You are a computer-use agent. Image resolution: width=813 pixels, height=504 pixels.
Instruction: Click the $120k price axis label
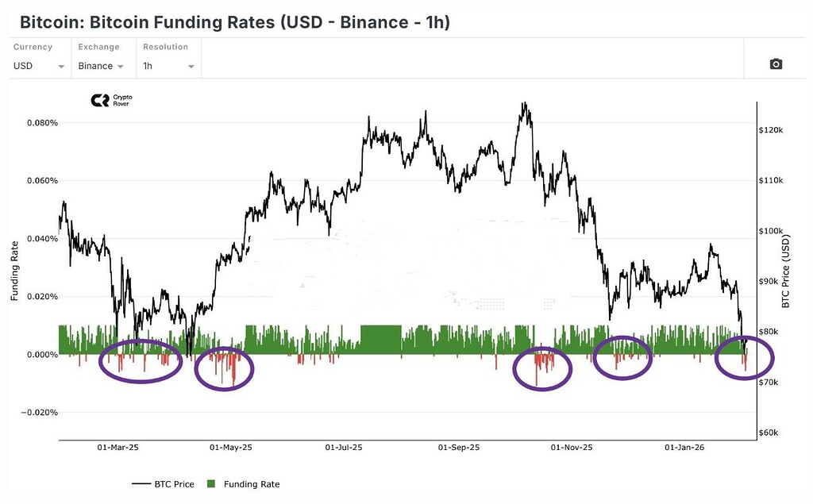(771, 129)
